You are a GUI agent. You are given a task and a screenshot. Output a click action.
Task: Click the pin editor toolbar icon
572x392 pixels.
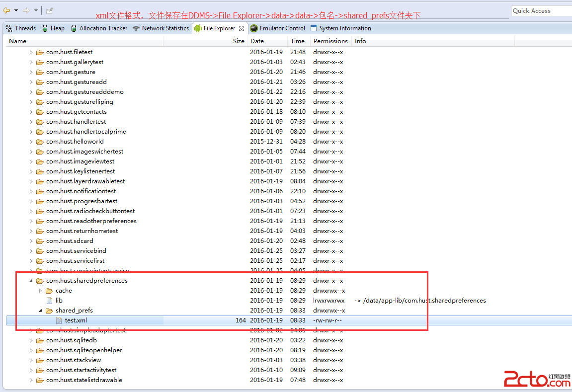[x=50, y=10]
